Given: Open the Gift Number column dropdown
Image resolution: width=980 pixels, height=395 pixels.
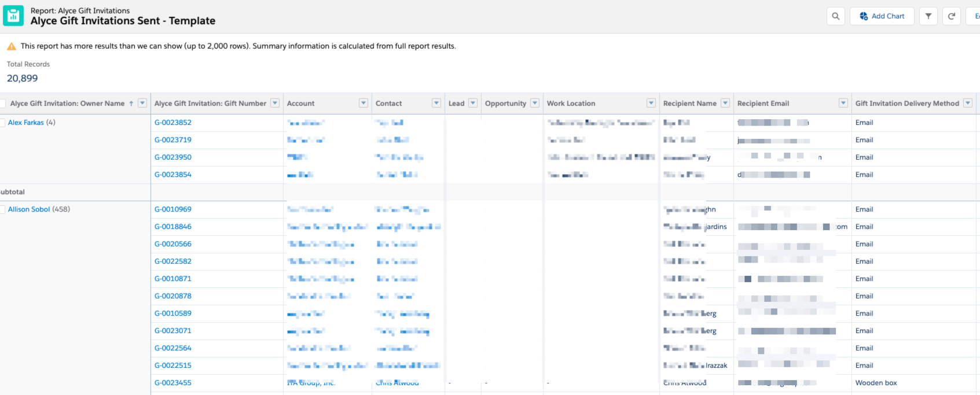Looking at the screenshot, I should tap(275, 104).
